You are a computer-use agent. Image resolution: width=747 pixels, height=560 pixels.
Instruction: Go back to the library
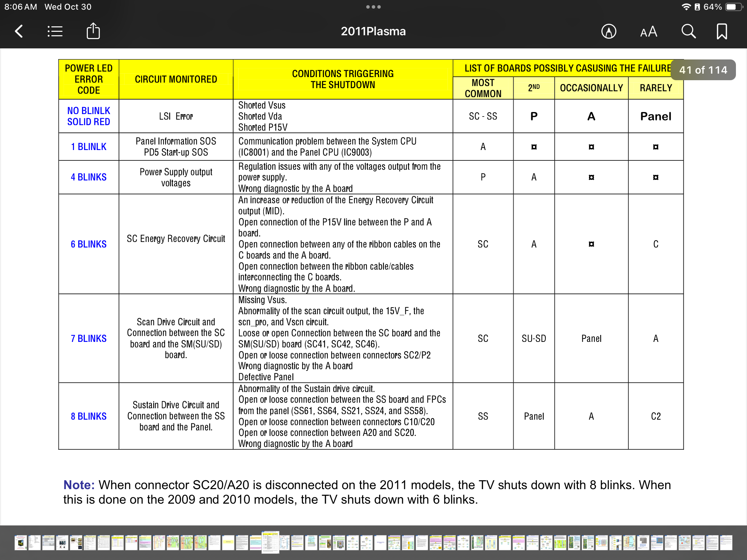tap(19, 31)
